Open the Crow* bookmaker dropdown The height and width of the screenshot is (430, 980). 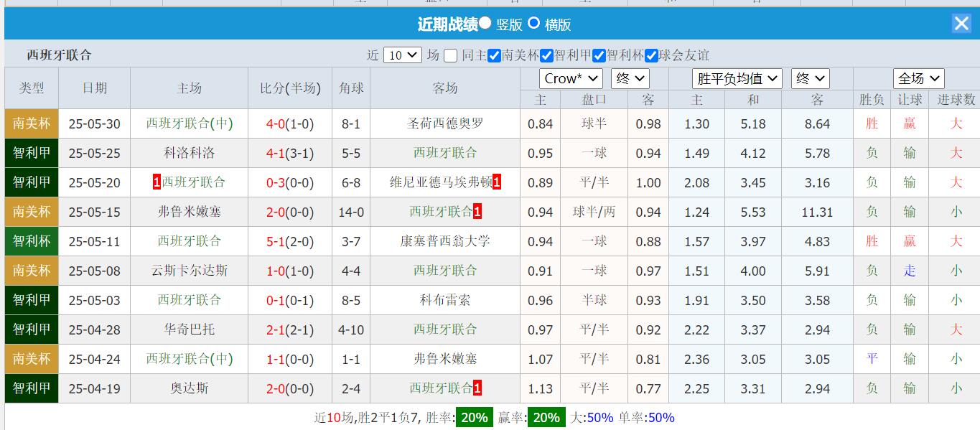(571, 78)
